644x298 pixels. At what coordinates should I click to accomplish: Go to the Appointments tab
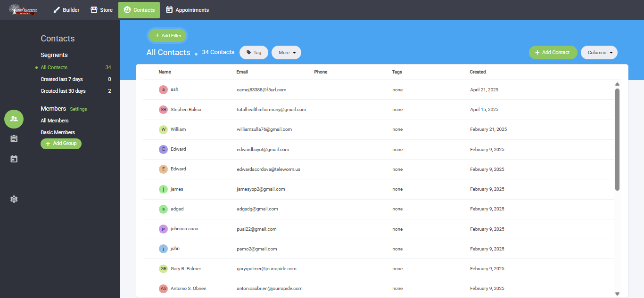coord(187,10)
